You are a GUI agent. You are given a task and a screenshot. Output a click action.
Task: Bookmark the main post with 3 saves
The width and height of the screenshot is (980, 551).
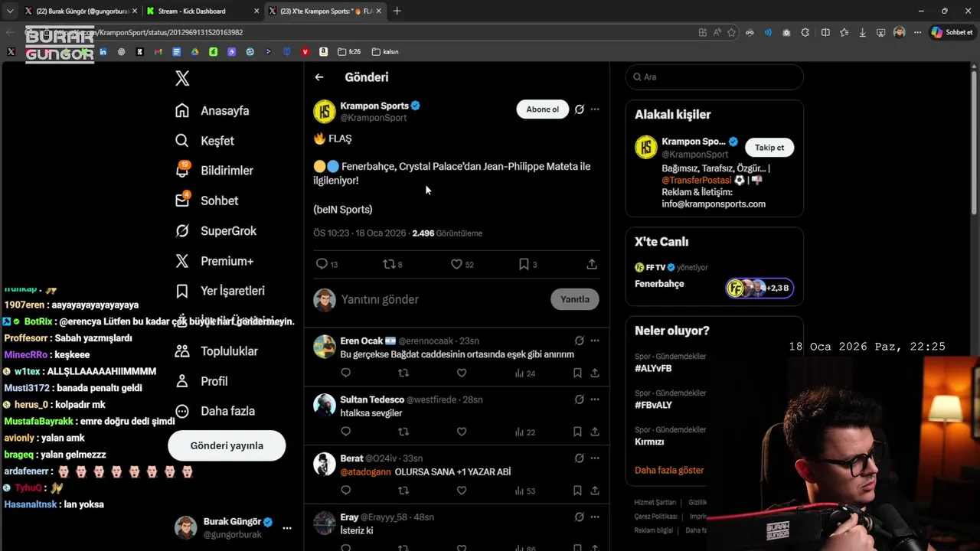pyautogui.click(x=524, y=264)
